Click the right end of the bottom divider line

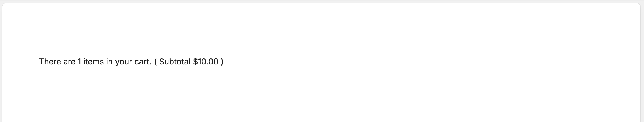458,121
